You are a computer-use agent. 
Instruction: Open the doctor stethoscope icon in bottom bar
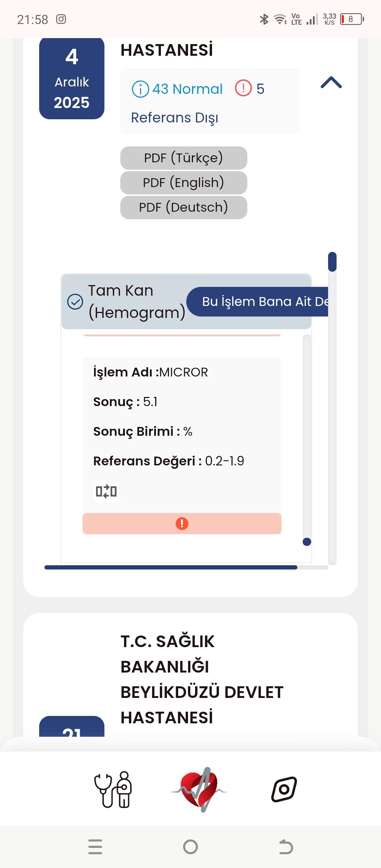[x=113, y=789]
